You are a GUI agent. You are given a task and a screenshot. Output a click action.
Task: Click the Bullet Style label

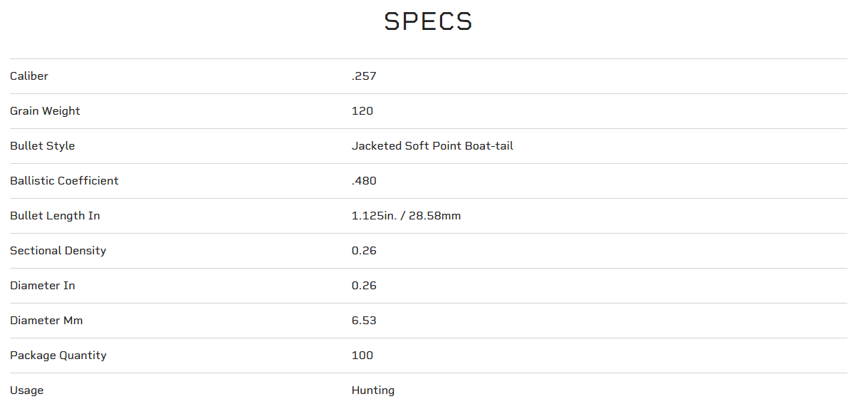click(42, 146)
